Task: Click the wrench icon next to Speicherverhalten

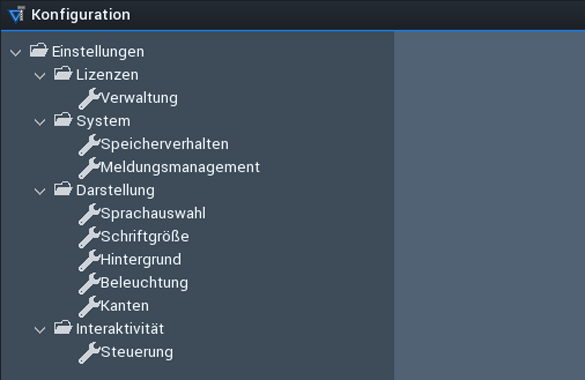Action: (89, 145)
